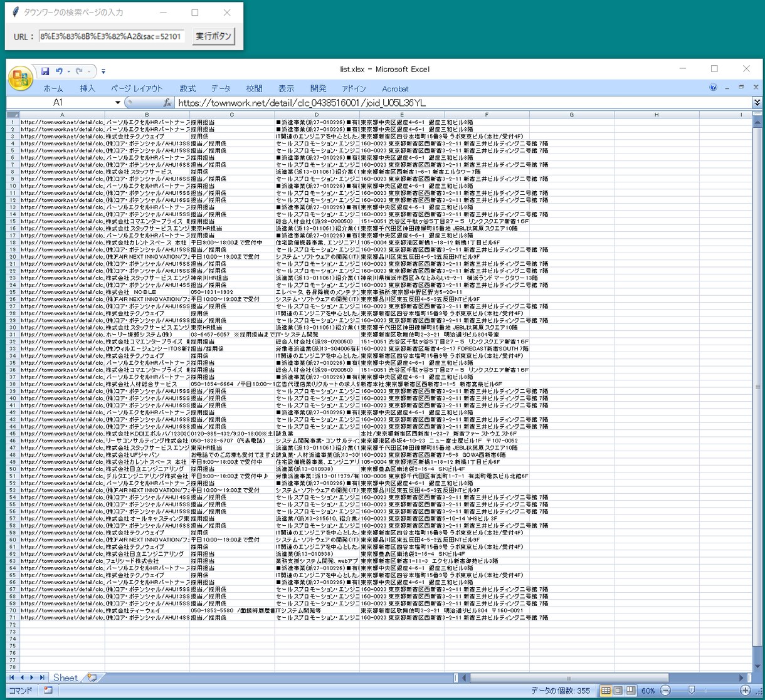Screen dimensions: 765x700
Task: Open 開発 ribbon tab
Action: (319, 89)
